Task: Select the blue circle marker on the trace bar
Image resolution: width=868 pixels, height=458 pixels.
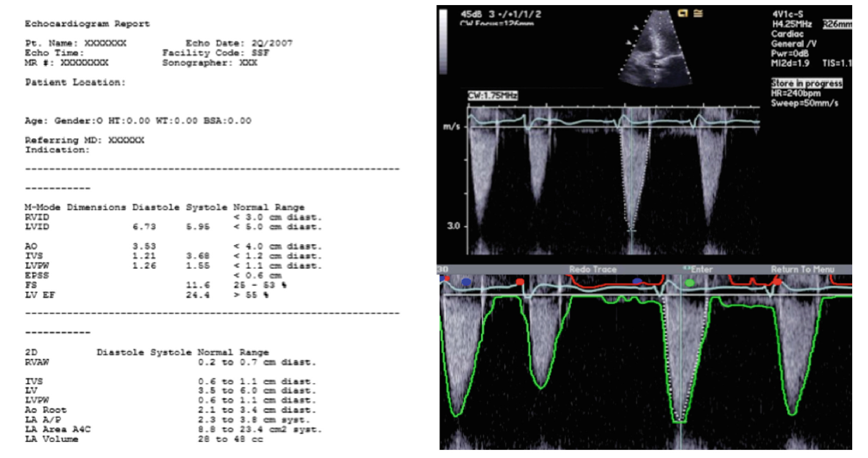Action: (466, 283)
